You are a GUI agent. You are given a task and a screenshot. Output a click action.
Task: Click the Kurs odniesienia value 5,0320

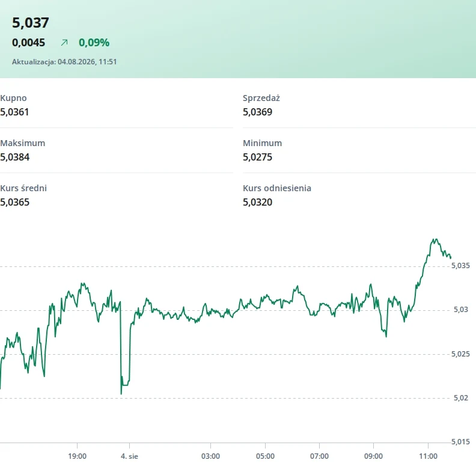pos(257,202)
